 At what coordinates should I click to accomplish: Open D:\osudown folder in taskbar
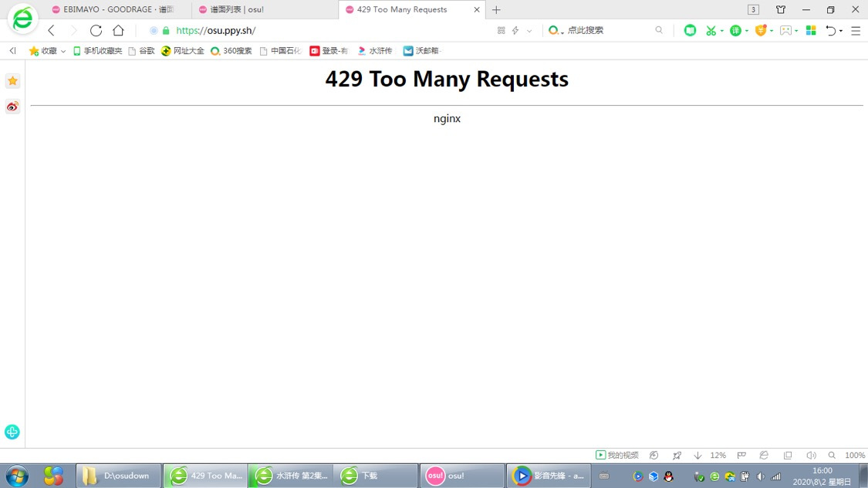pos(119,476)
